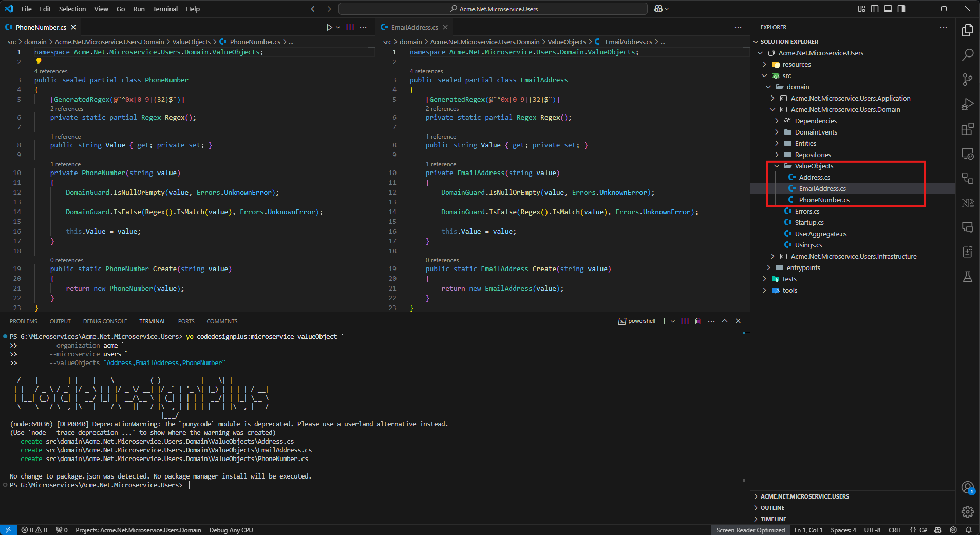Expand the tests folder
This screenshot has height=535, width=980.
point(765,279)
